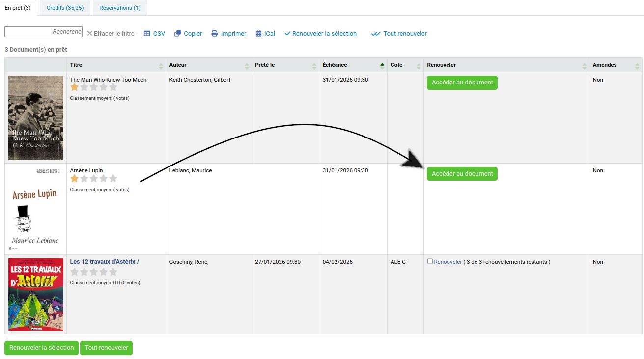Click the single checkmark icon for Renouveler la sélection
The width and height of the screenshot is (644, 359).
tap(287, 34)
